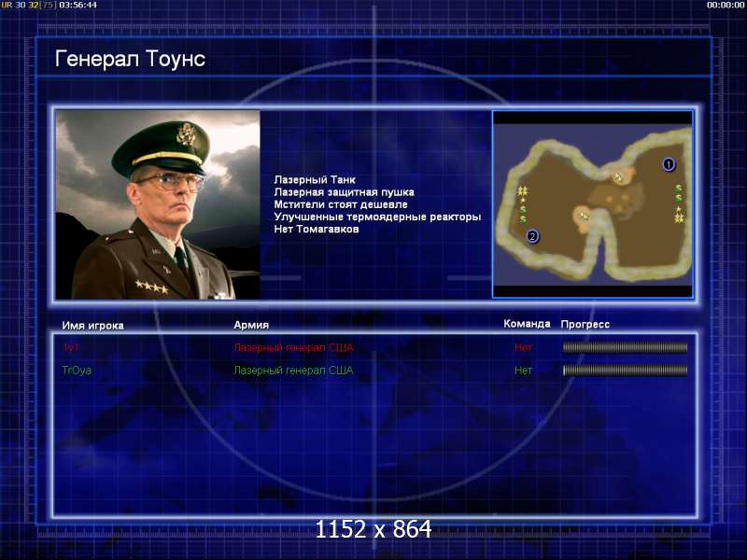Click "Мстители стоят дешевле" line
The height and width of the screenshot is (560, 747).
pos(341,204)
